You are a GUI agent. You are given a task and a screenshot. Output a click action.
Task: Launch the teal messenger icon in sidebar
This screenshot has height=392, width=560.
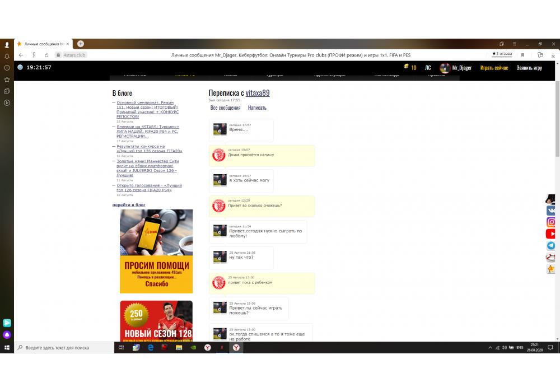click(7, 323)
